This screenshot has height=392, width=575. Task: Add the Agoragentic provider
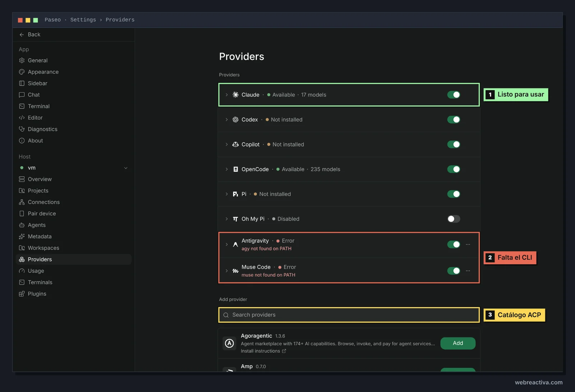[x=458, y=343]
